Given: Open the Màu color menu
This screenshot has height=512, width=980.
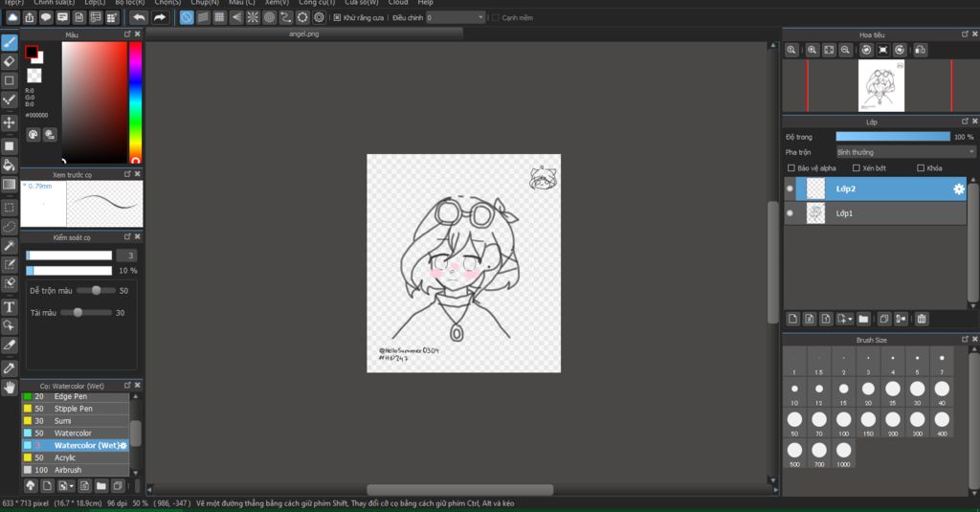Looking at the screenshot, I should [x=242, y=3].
